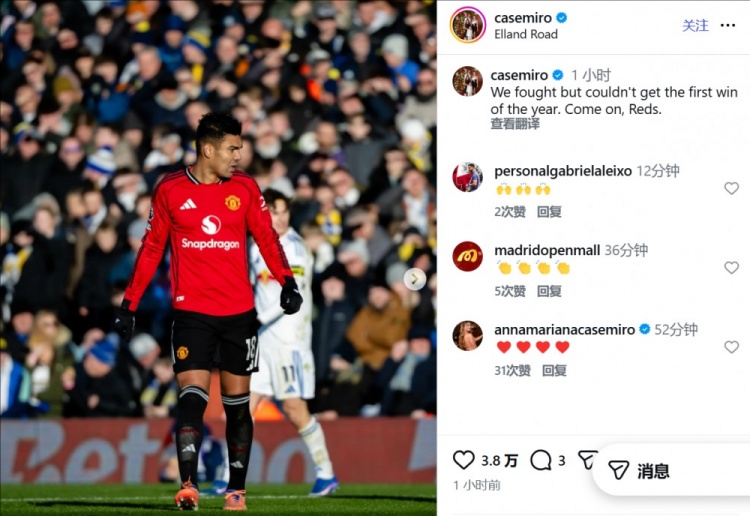Image resolution: width=750 pixels, height=516 pixels.
Task: Click the paper plane icon in 消息 button
Action: [618, 471]
